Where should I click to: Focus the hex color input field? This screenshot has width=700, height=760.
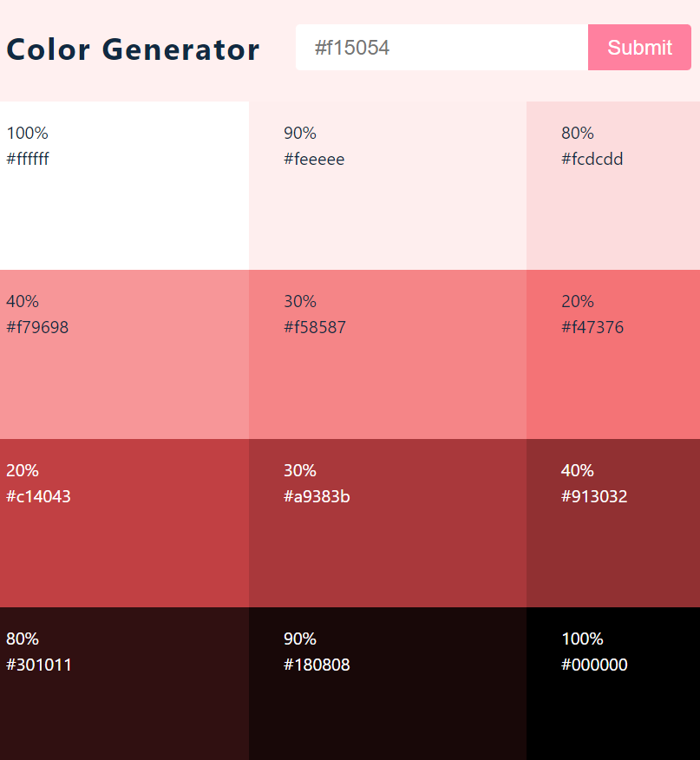pyautogui.click(x=442, y=48)
